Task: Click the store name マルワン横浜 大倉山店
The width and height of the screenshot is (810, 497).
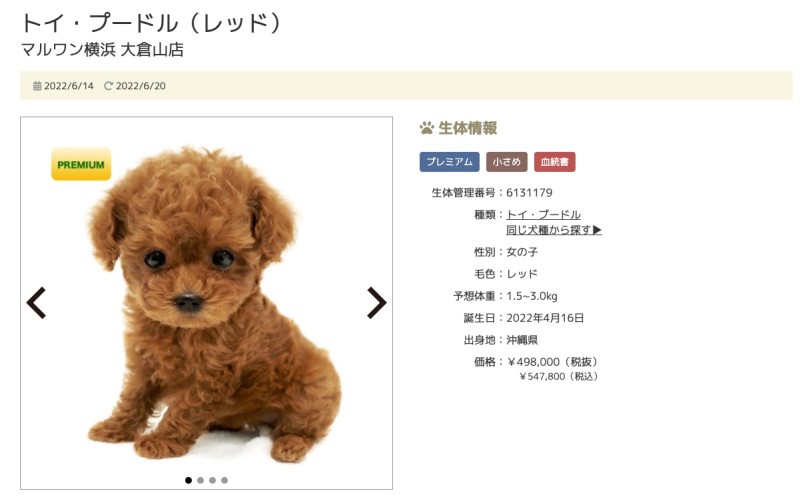Action: (102, 50)
